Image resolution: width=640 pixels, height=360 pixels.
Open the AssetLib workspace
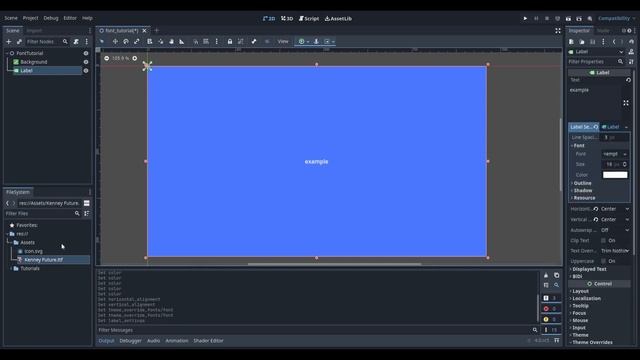pyautogui.click(x=338, y=19)
